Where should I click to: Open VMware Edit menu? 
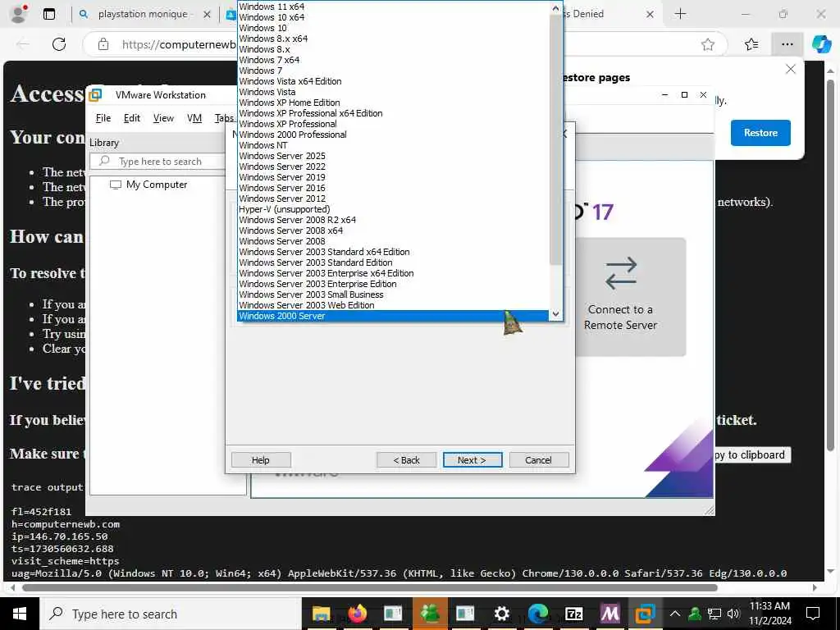(x=132, y=118)
